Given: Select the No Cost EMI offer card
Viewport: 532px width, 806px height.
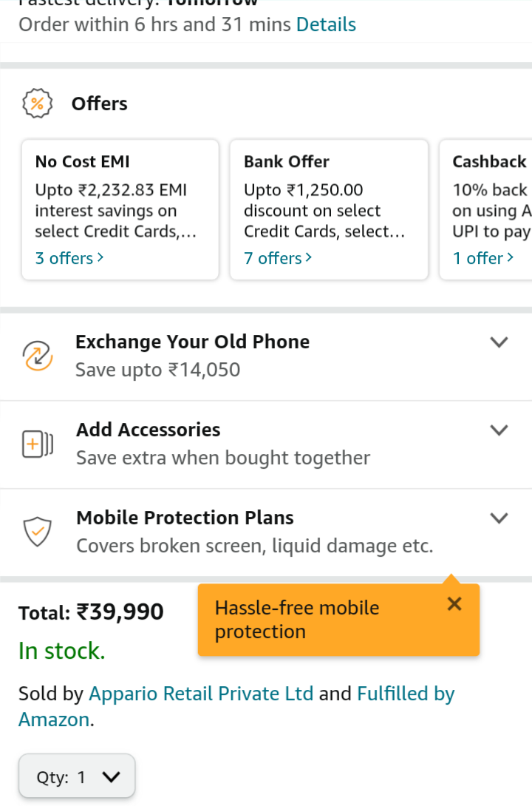Looking at the screenshot, I should pyautogui.click(x=120, y=200).
